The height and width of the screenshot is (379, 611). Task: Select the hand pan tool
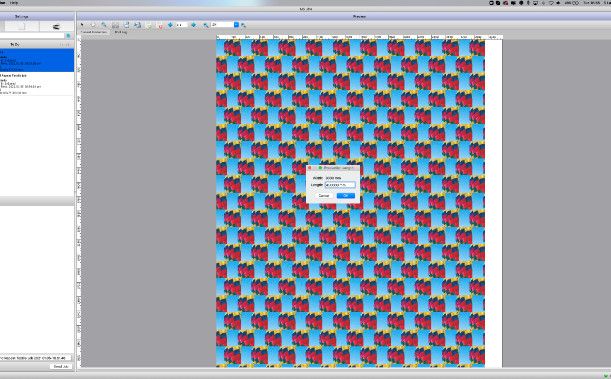coord(93,25)
